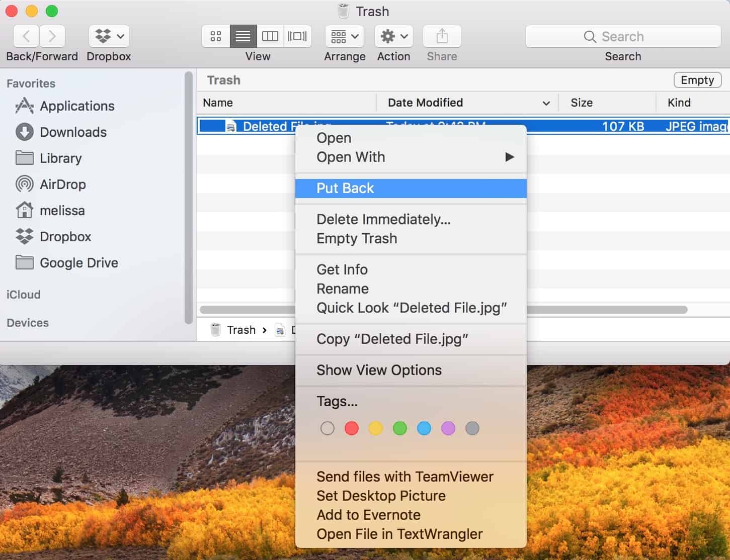Open Applications in the sidebar

coord(77,106)
